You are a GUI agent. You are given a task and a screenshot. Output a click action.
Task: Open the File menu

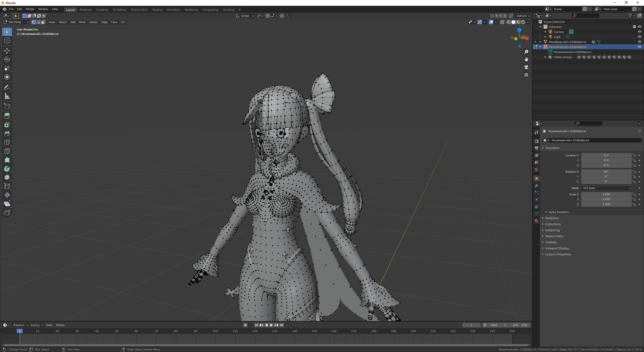(11, 9)
